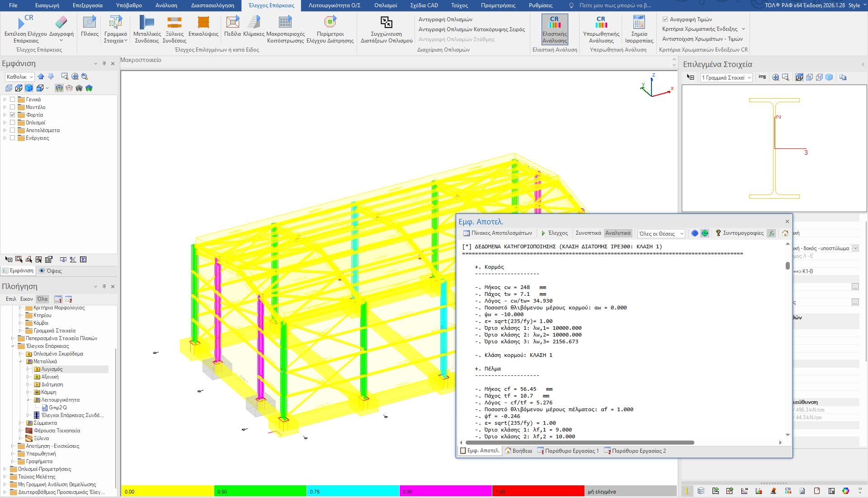Open the Καθολικ view dropdown
The width and height of the screenshot is (868, 498).
[x=20, y=77]
